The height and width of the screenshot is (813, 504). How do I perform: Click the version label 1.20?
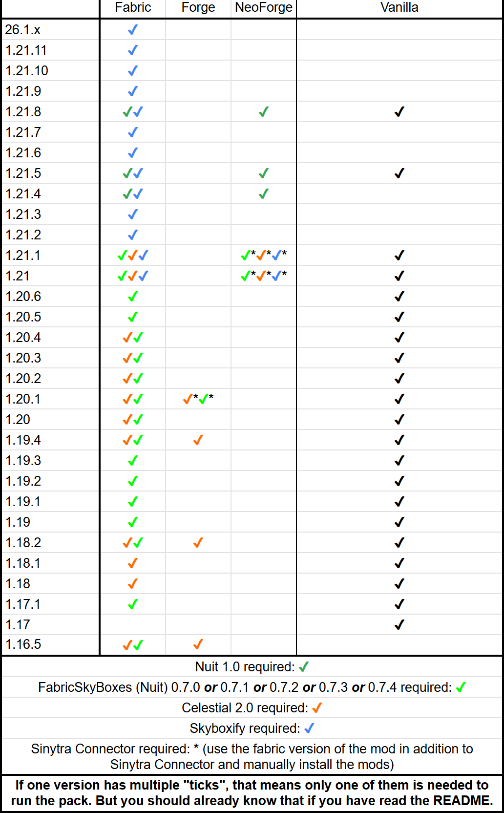coord(18,420)
